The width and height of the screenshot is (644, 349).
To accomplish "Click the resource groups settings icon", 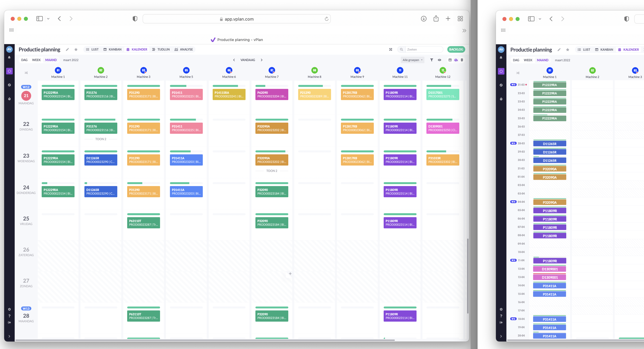I will [x=456, y=60].
